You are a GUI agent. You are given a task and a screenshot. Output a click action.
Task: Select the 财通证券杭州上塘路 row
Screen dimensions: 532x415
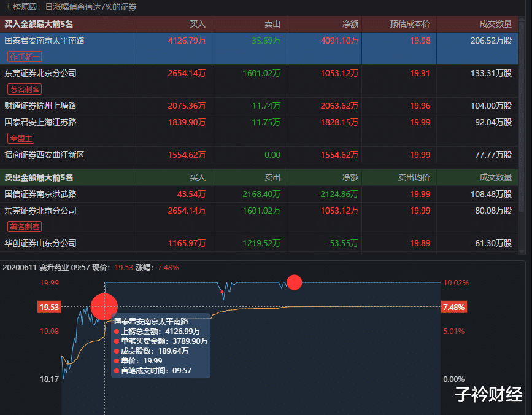click(x=259, y=106)
